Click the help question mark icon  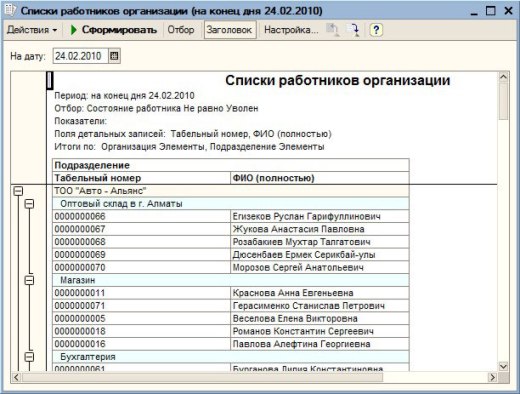coord(376,30)
